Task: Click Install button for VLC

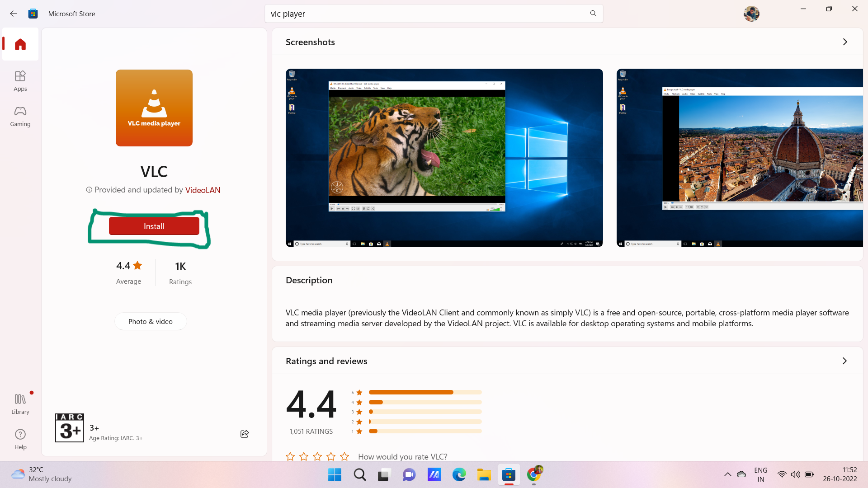Action: click(x=153, y=226)
